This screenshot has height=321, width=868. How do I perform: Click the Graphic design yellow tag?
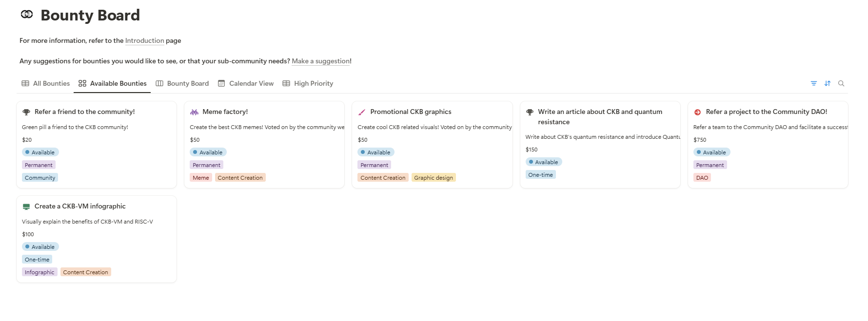click(434, 178)
